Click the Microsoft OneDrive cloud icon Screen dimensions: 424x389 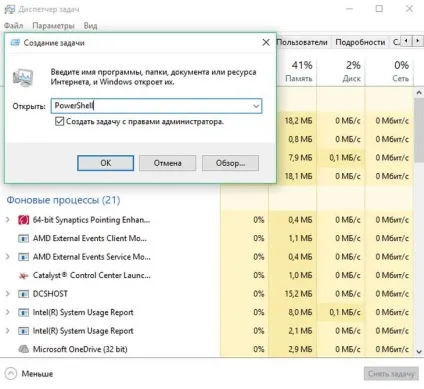(23, 349)
